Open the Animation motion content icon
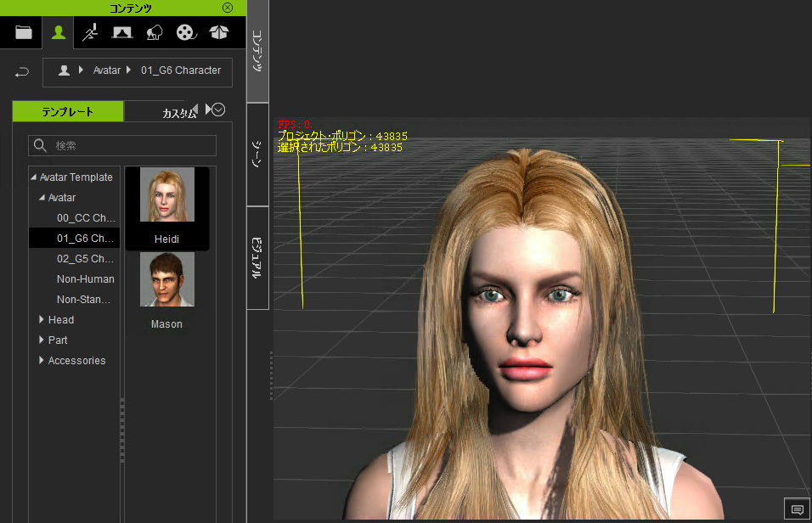 90,32
